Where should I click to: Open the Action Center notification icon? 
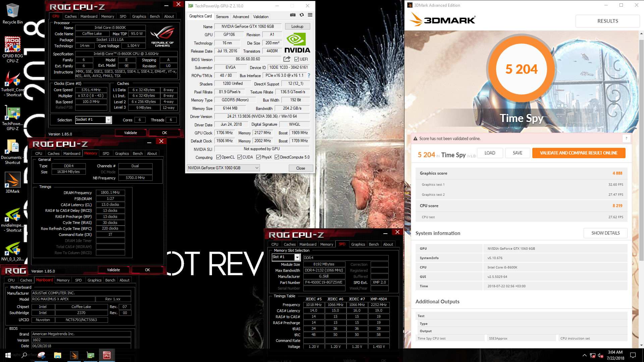pyautogui.click(x=633, y=355)
